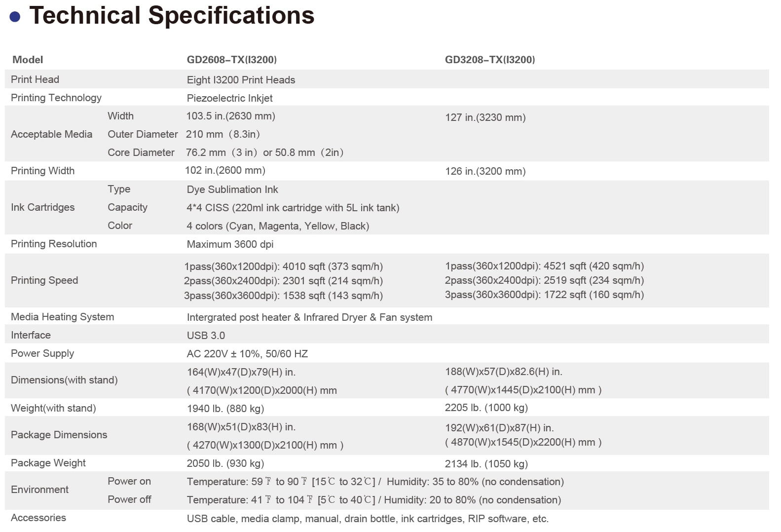Click the blue bullet beside Technical Specifications
The width and height of the screenshot is (781, 532).
15,17
